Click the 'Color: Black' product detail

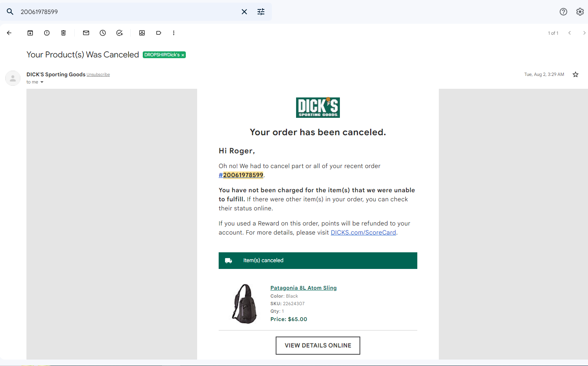coord(284,296)
